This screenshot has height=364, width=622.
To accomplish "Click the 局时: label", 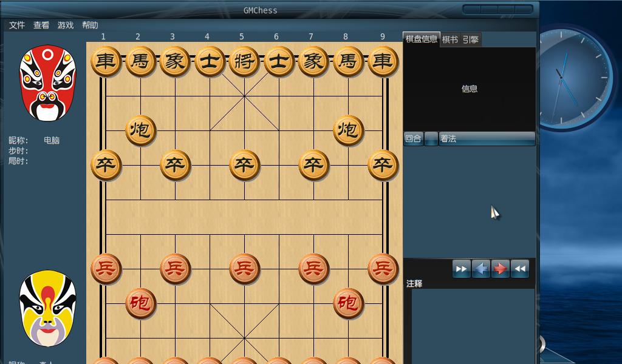I will (18, 161).
